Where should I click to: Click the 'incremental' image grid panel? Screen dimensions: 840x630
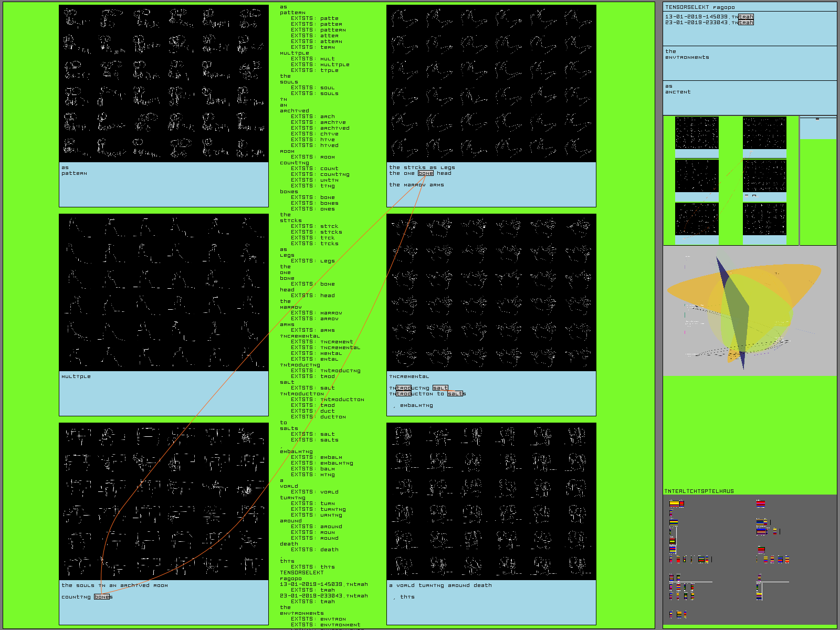[491, 292]
